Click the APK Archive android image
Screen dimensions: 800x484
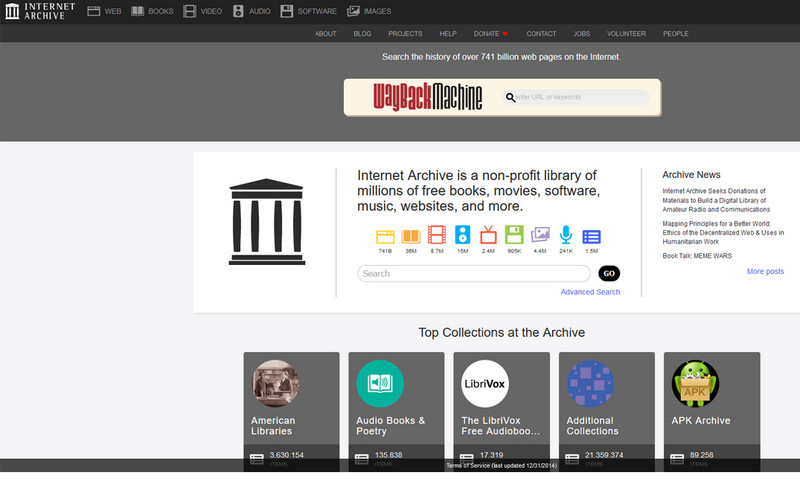[695, 384]
